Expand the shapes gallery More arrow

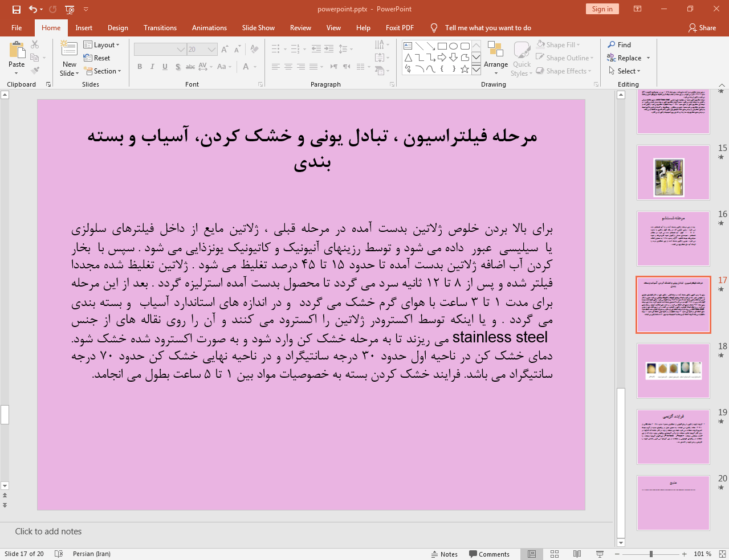pos(476,70)
